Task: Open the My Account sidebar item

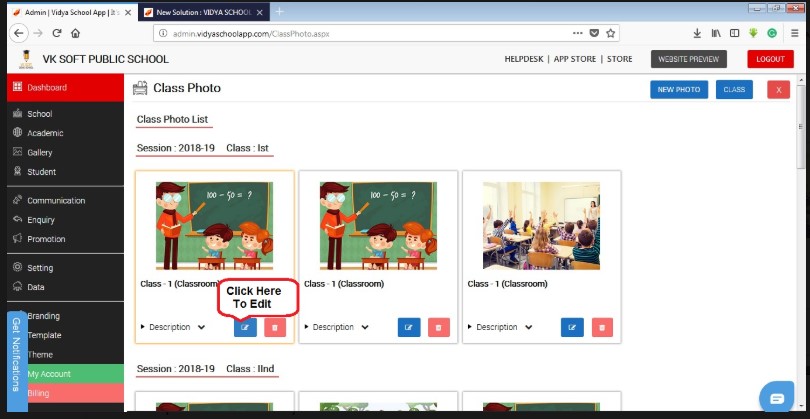Action: [x=76, y=374]
